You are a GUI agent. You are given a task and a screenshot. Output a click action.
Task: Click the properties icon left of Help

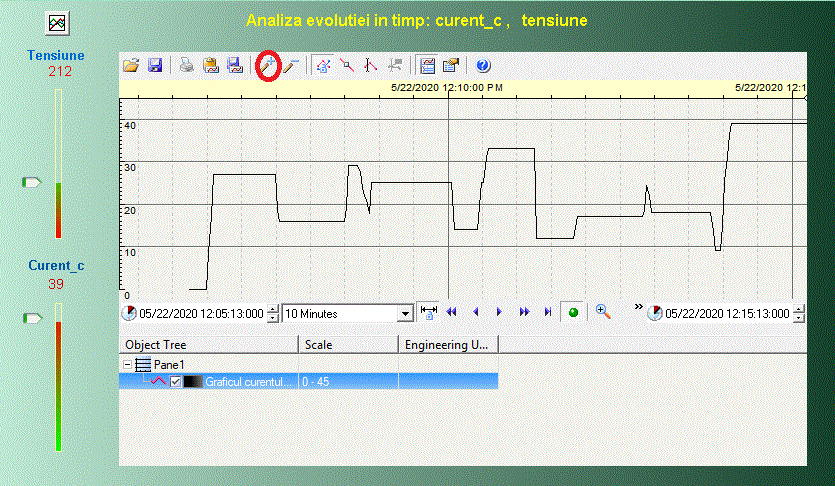click(x=451, y=66)
